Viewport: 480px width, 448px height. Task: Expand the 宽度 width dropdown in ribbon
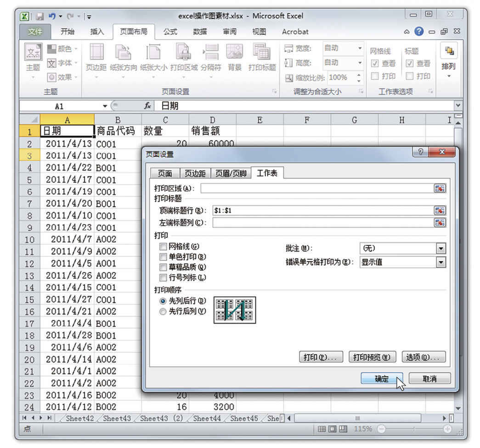(360, 48)
